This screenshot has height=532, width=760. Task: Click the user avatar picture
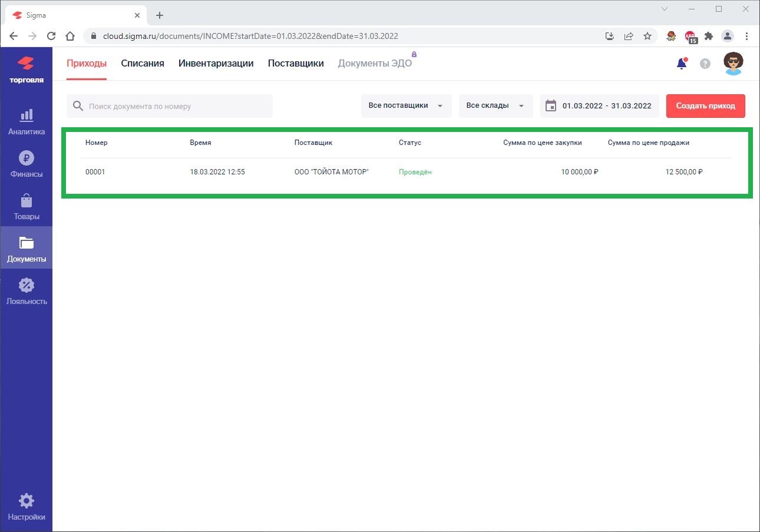[x=733, y=64]
